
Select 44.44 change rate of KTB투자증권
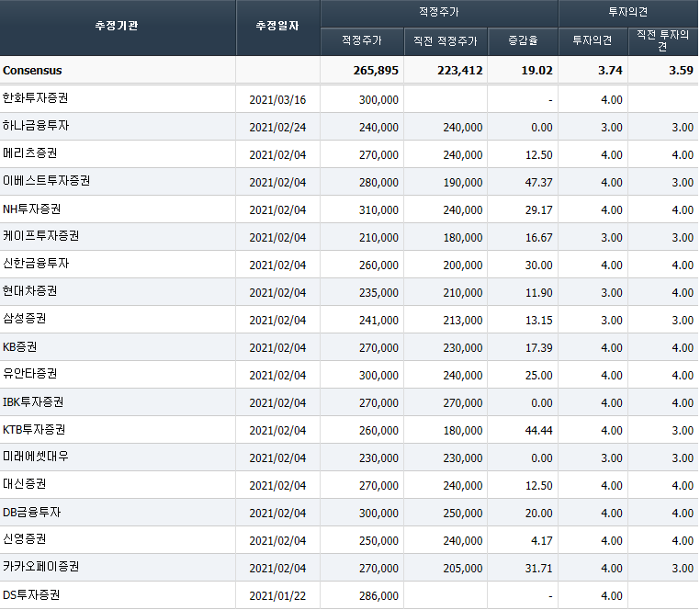[539, 431]
